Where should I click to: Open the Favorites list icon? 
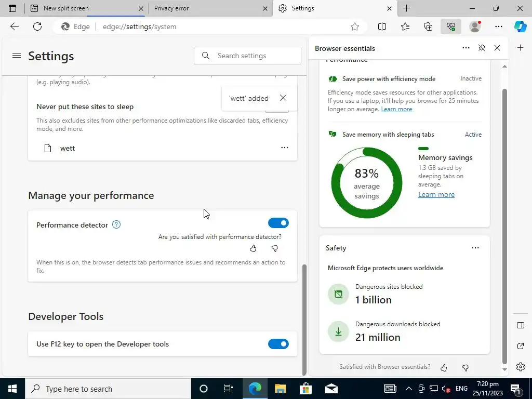coord(405,26)
